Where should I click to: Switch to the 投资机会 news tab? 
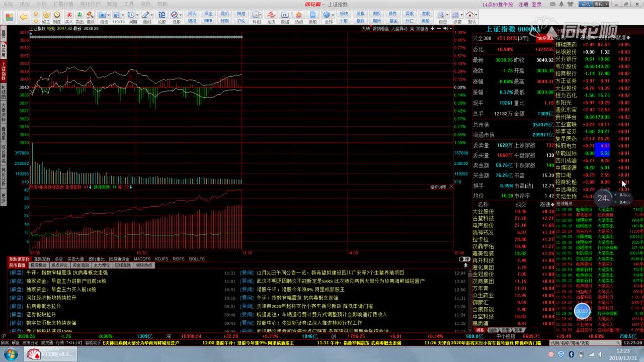(38, 265)
